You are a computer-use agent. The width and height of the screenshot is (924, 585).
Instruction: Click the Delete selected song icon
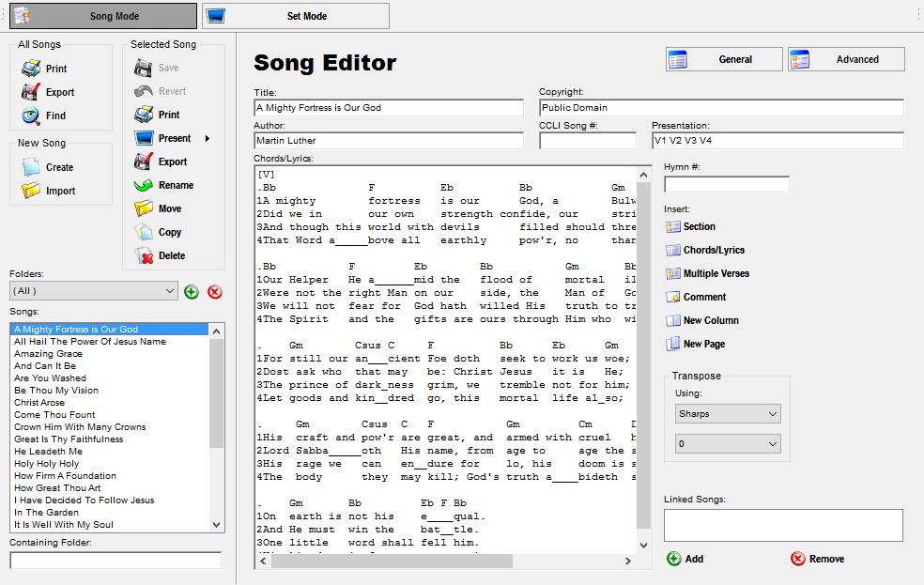(144, 255)
